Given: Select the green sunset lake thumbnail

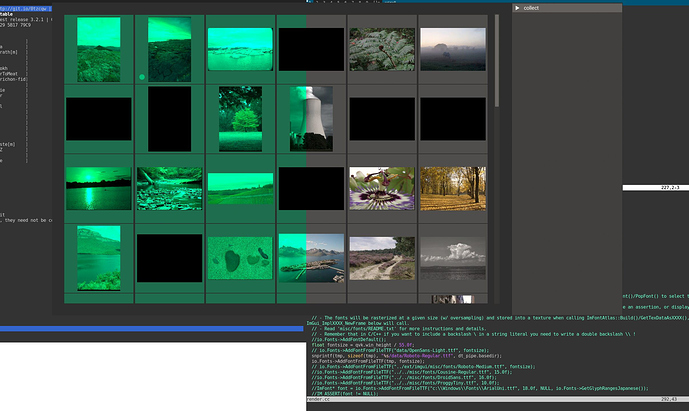Looking at the screenshot, I should tap(98, 187).
